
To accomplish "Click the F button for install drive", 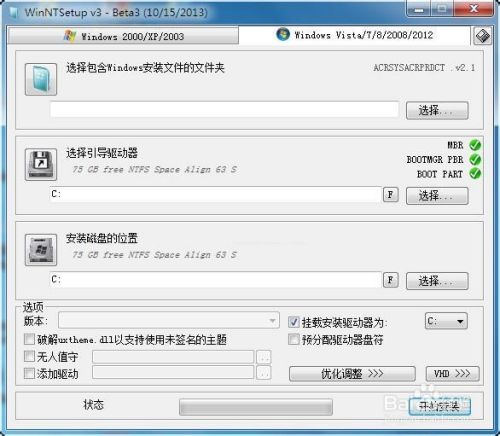I will pos(391,280).
